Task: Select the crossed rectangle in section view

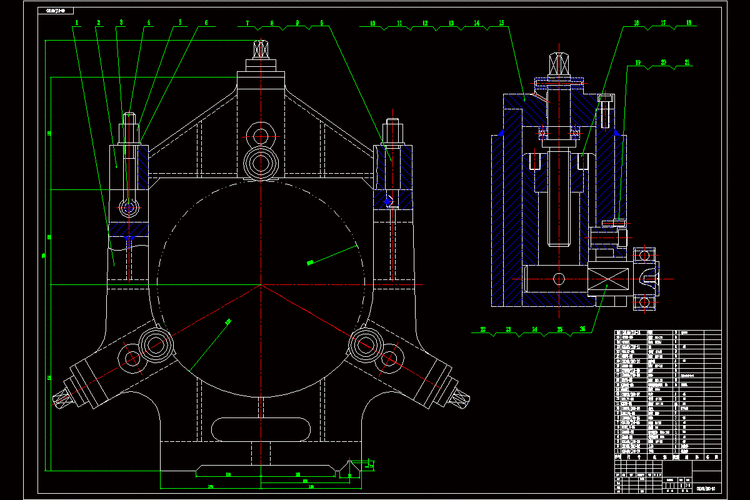Action: pos(608,279)
